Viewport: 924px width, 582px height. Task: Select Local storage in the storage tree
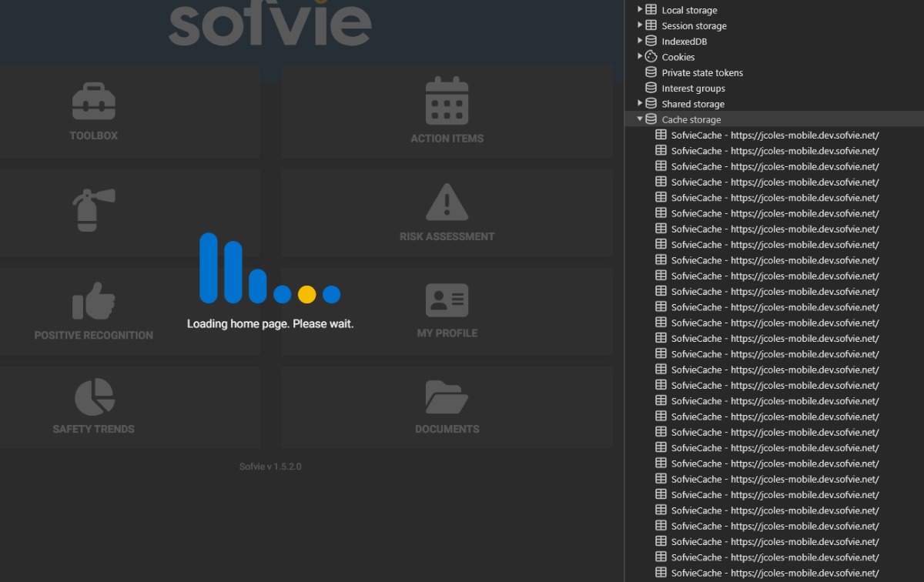click(x=689, y=10)
